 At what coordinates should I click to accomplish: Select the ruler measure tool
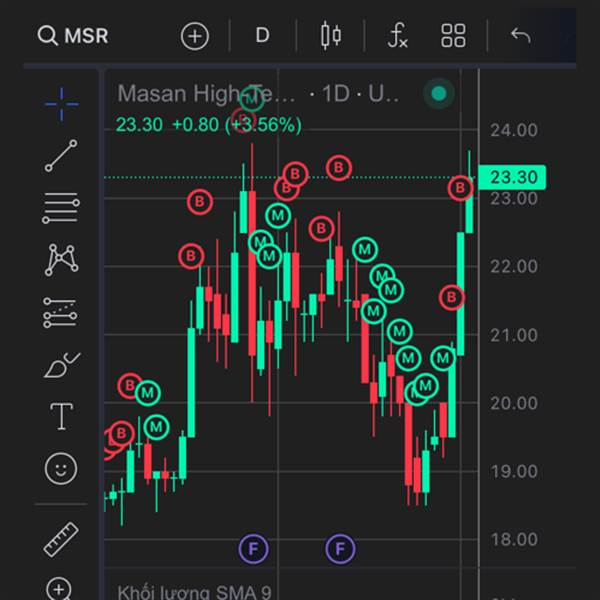coord(61,539)
